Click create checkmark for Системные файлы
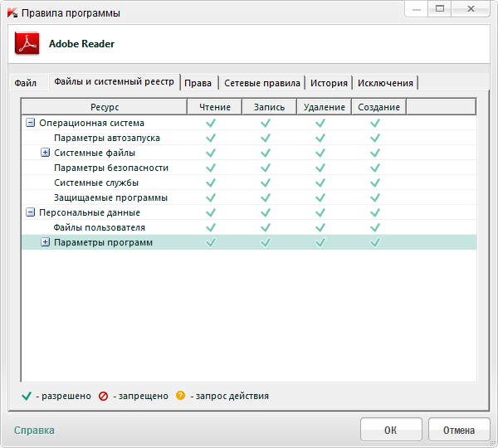The height and width of the screenshot is (448, 498). click(375, 153)
